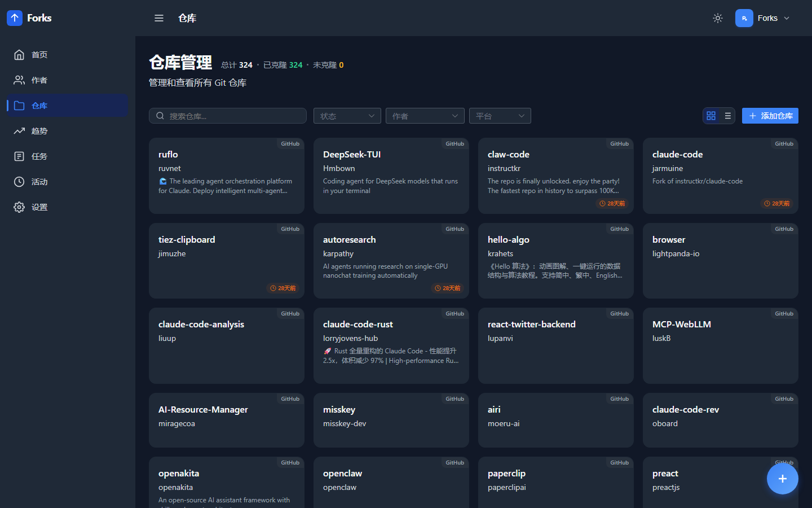Image resolution: width=812 pixels, height=508 pixels.
Task: Click the GitHub tag on misskey card
Action: coord(455,399)
